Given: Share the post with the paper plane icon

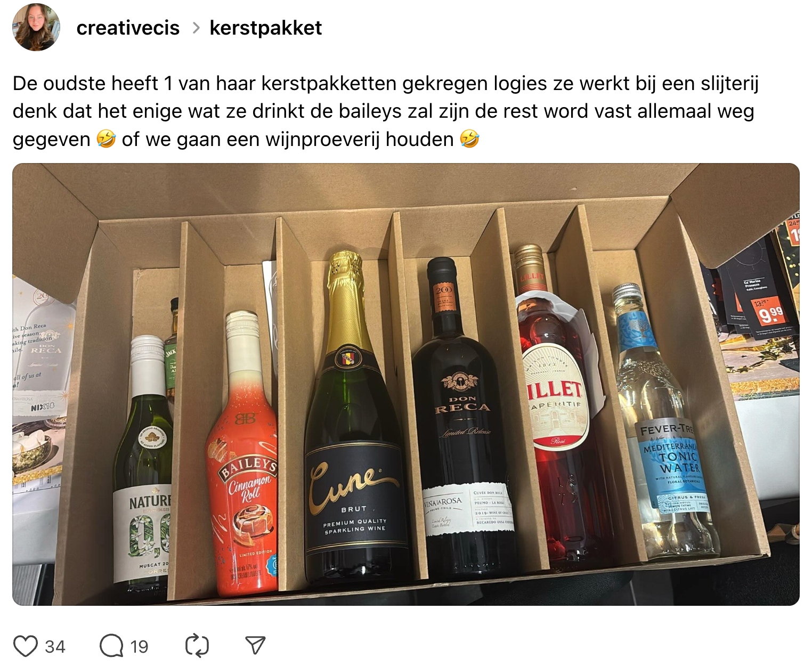Looking at the screenshot, I should point(255,645).
